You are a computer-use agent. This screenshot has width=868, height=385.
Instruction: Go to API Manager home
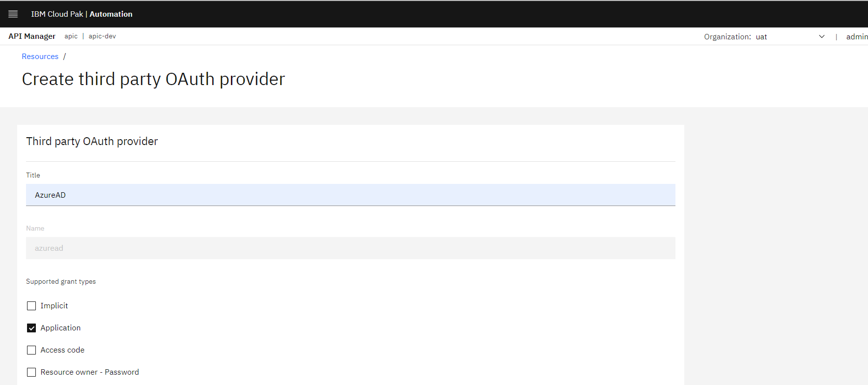pos(32,36)
